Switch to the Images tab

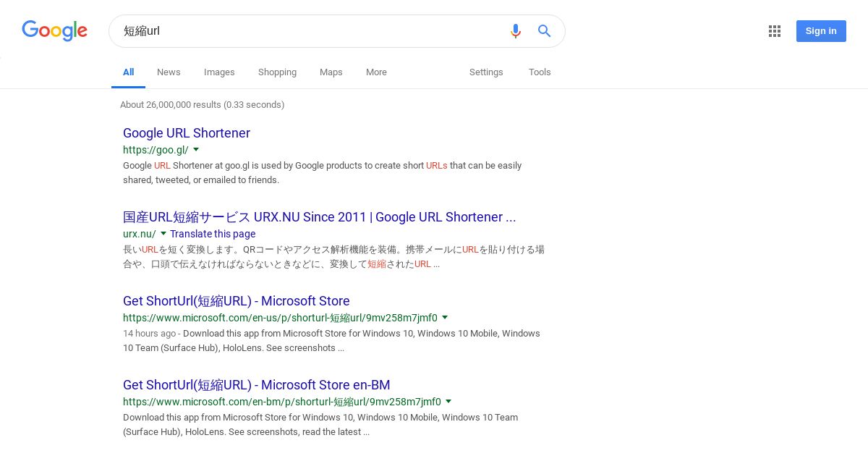[219, 72]
